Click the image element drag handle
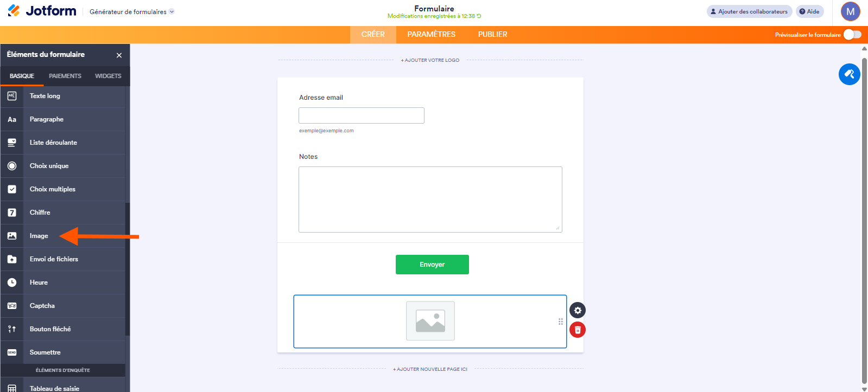The height and width of the screenshot is (392, 868). [561, 322]
